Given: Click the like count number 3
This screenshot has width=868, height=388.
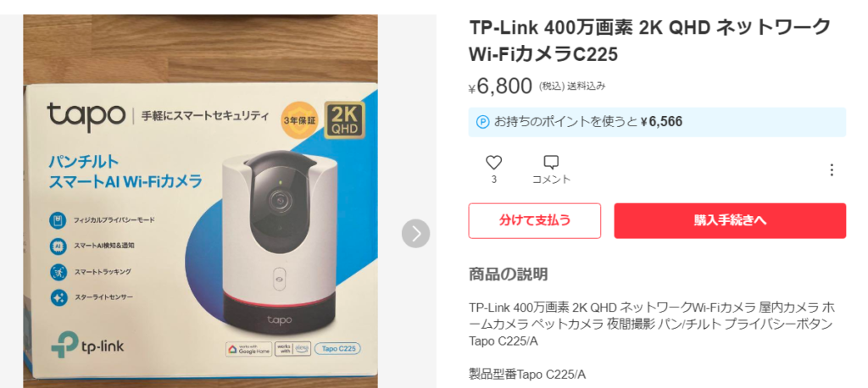Looking at the screenshot, I should [x=493, y=180].
